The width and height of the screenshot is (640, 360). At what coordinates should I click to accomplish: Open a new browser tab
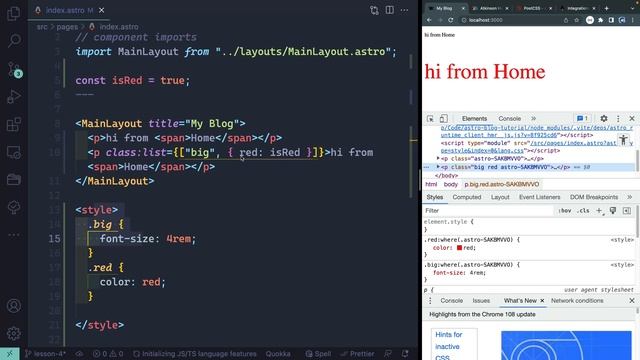pyautogui.click(x=607, y=8)
